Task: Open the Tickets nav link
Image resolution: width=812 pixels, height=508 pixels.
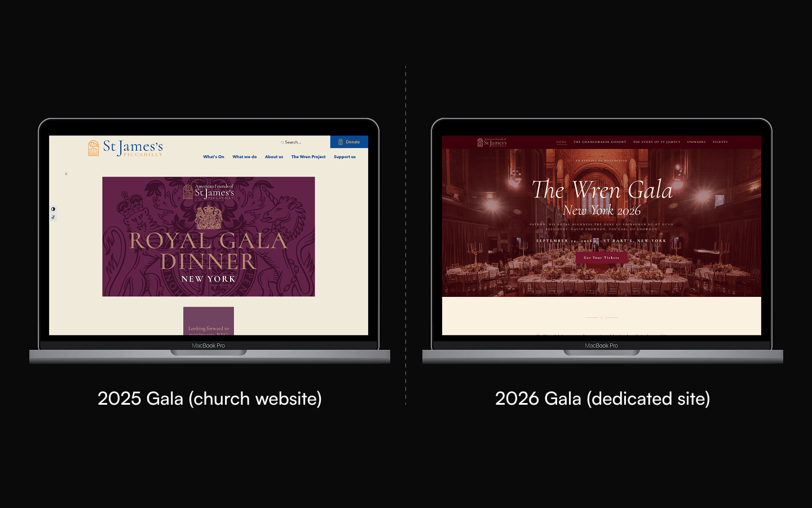Action: click(x=720, y=142)
